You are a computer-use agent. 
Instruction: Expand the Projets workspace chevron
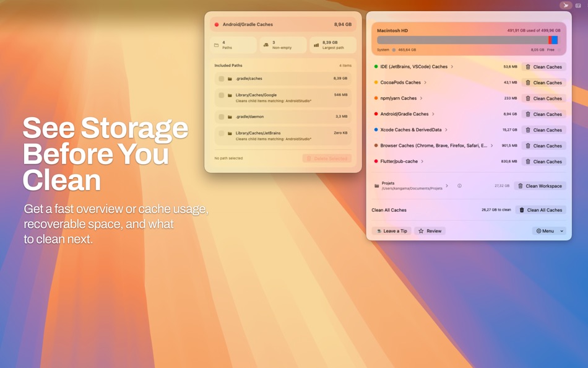click(447, 185)
